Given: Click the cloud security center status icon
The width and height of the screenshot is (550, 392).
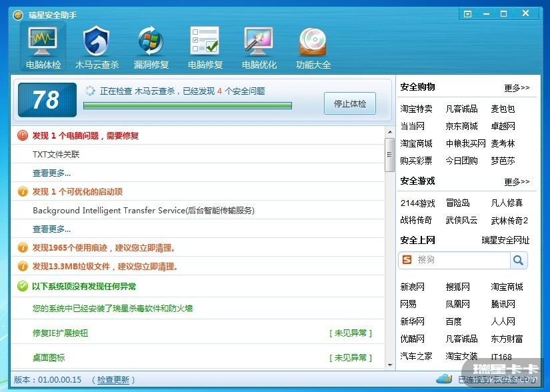Looking at the screenshot, I should 444,379.
